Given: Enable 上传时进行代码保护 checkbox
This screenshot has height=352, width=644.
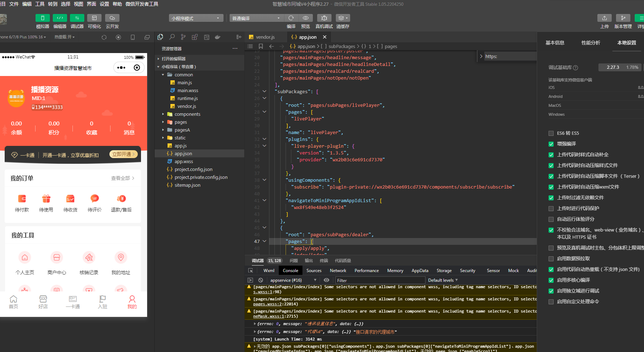Looking at the screenshot, I should [551, 209].
